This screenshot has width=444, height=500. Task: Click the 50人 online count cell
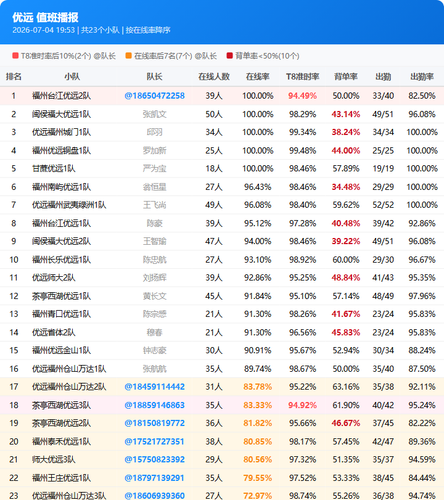pos(214,114)
